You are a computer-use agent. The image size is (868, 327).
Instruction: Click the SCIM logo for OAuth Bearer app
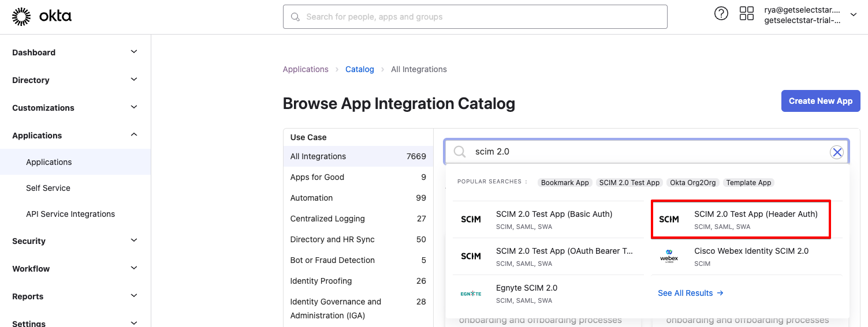471,257
